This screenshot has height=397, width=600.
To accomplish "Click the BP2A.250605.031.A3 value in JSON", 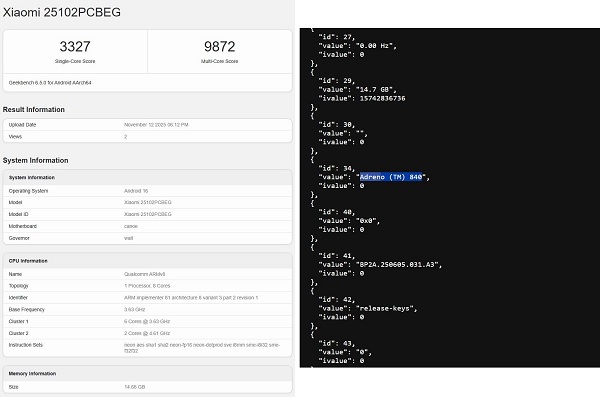I will click(x=399, y=265).
